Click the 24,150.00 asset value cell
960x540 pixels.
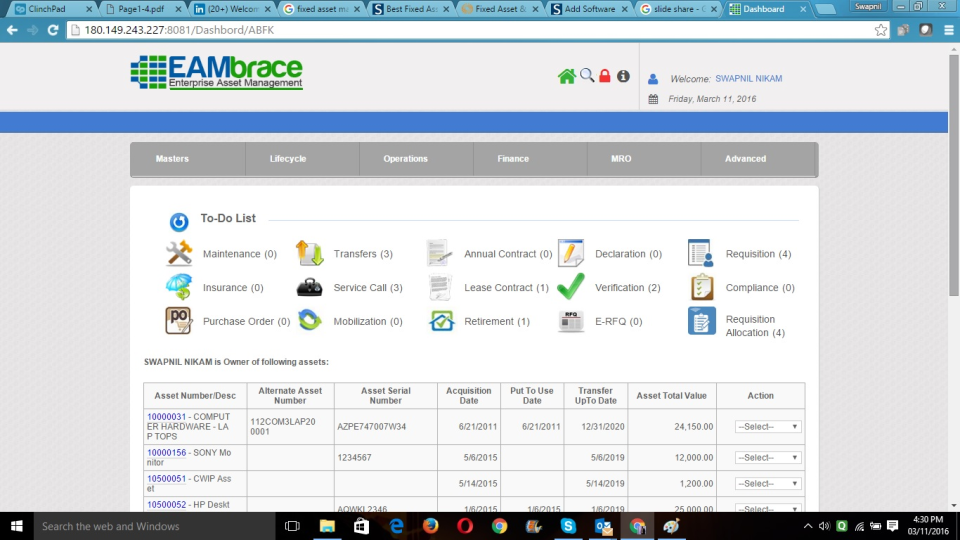tap(672, 427)
